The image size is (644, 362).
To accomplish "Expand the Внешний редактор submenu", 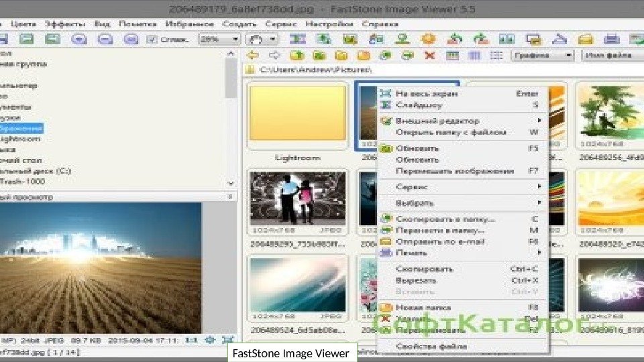I will click(x=462, y=121).
